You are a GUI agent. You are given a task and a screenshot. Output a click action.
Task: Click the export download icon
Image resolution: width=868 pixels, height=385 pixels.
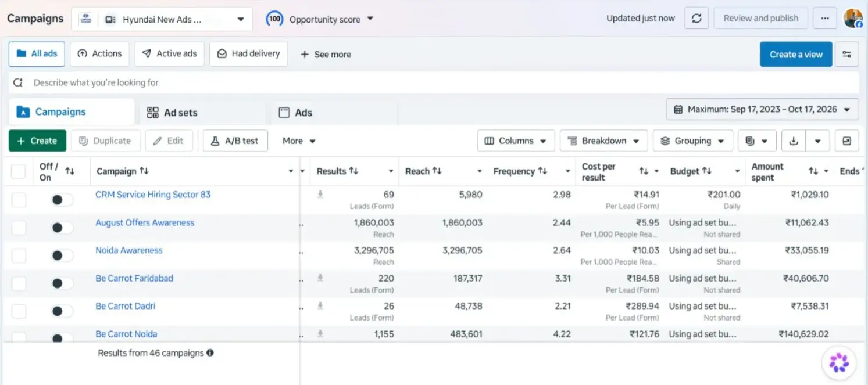click(x=794, y=141)
